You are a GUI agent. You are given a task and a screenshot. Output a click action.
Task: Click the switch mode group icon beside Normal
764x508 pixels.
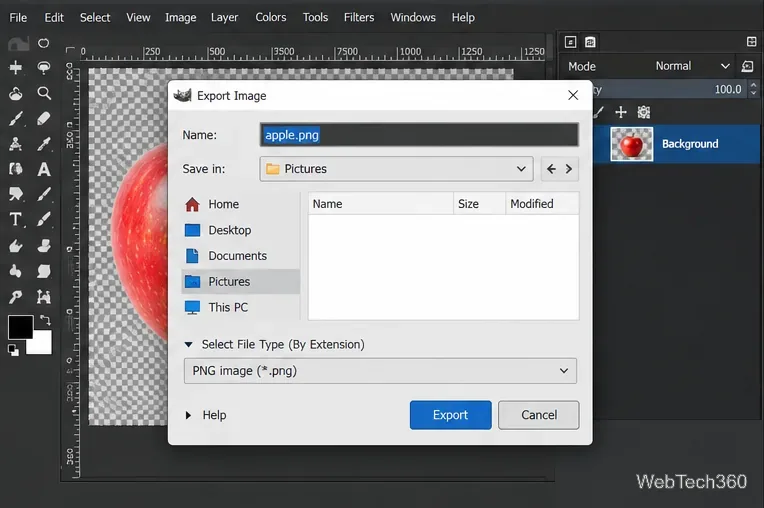[x=747, y=66]
